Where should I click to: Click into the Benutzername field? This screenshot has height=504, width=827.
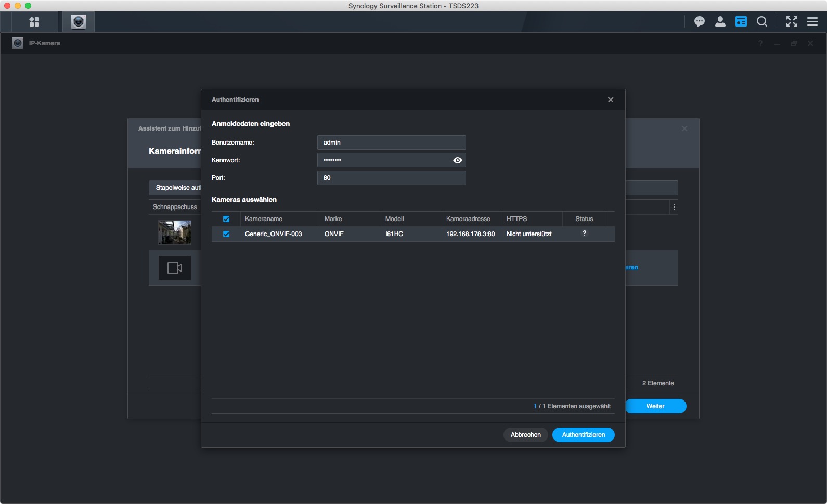[x=391, y=143]
